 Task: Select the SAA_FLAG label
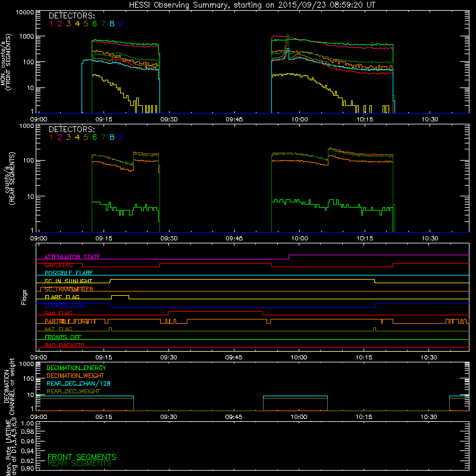58,313
